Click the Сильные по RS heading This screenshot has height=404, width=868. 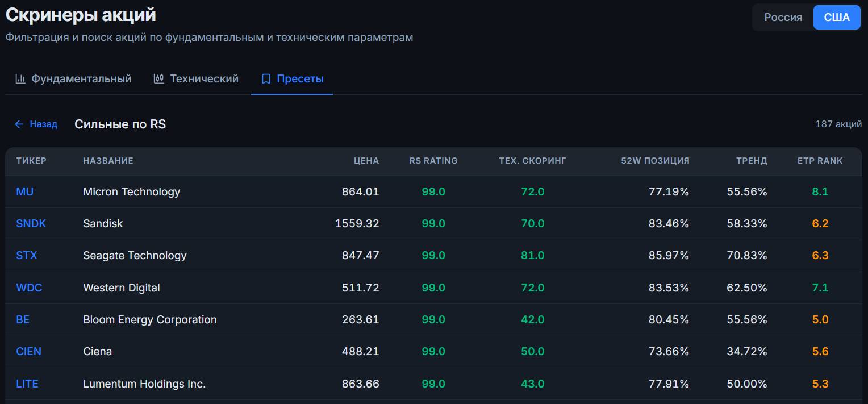pos(120,124)
